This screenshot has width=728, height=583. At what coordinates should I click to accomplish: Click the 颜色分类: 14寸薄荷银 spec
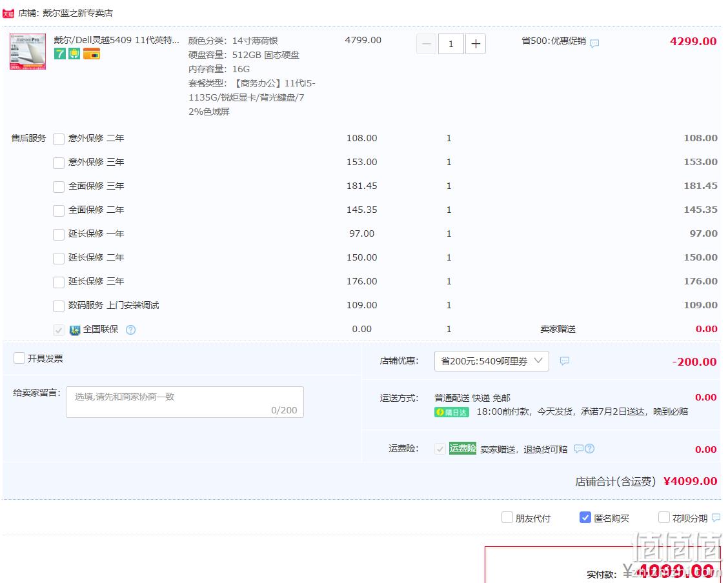coord(233,41)
